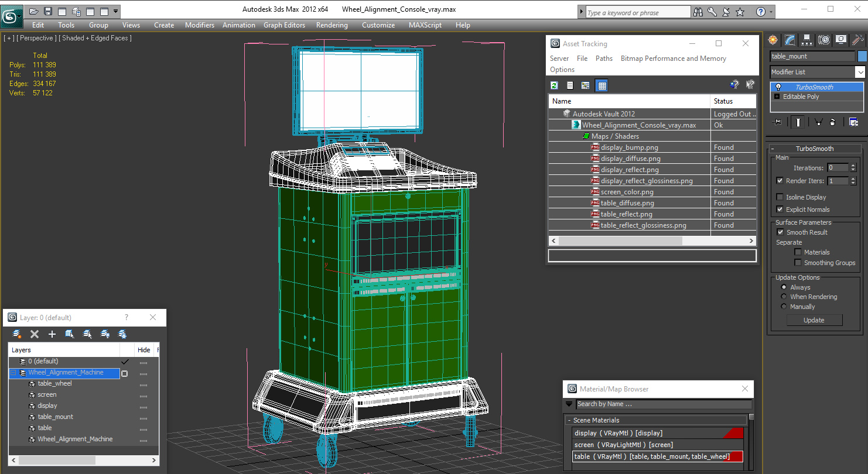The image size is (868, 474).
Task: Open the MAXScript menu
Action: click(425, 25)
